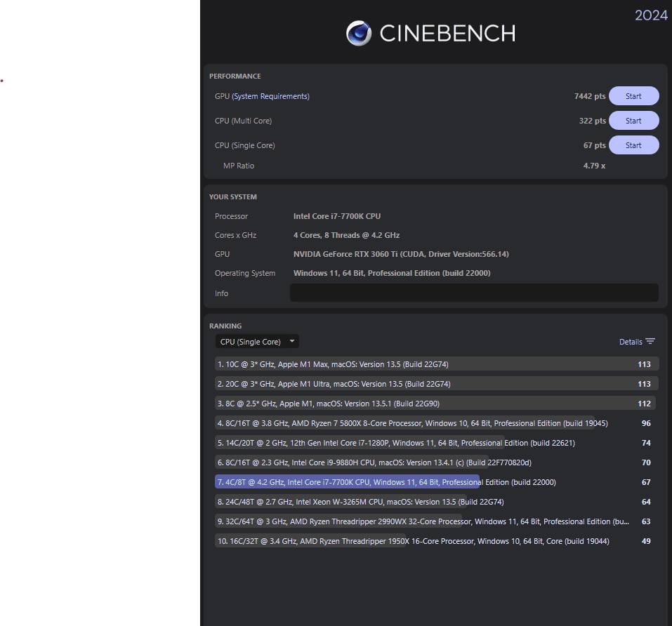Select highlighted ranking entry 7 i7-7700K
This screenshot has width=672, height=626.
[436, 482]
